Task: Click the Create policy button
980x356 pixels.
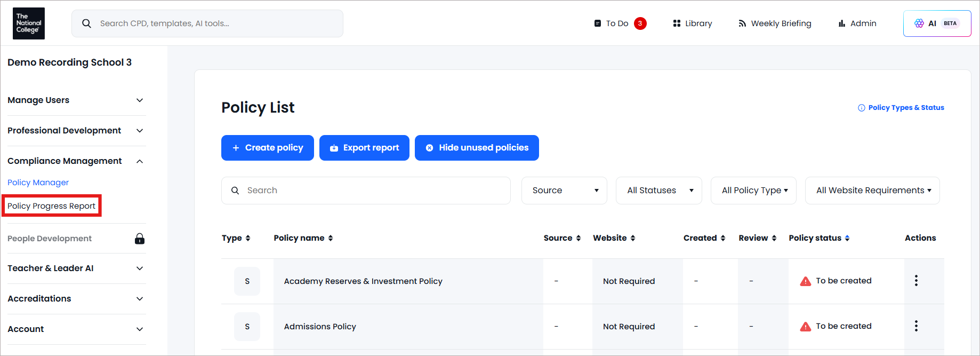Action: click(x=268, y=148)
